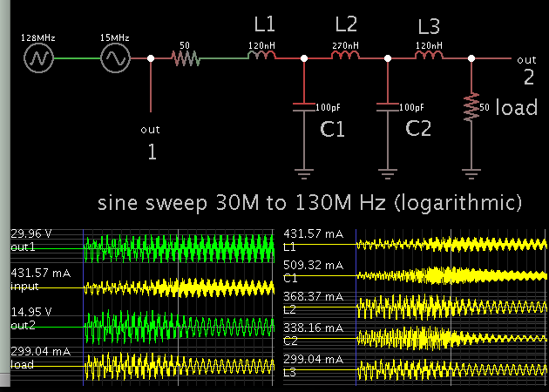The height and width of the screenshot is (392, 549).
Task: Click the C2 current scope trace
Action: (451, 339)
